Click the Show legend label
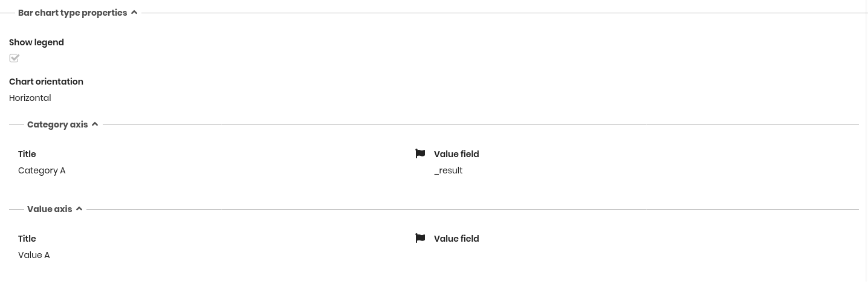This screenshot has height=287, width=868. pos(36,42)
